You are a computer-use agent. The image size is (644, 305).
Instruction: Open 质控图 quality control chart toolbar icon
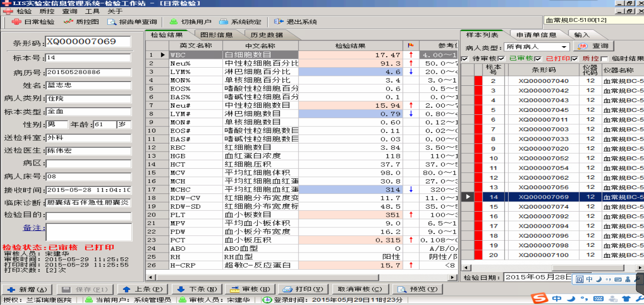pyautogui.click(x=68, y=22)
